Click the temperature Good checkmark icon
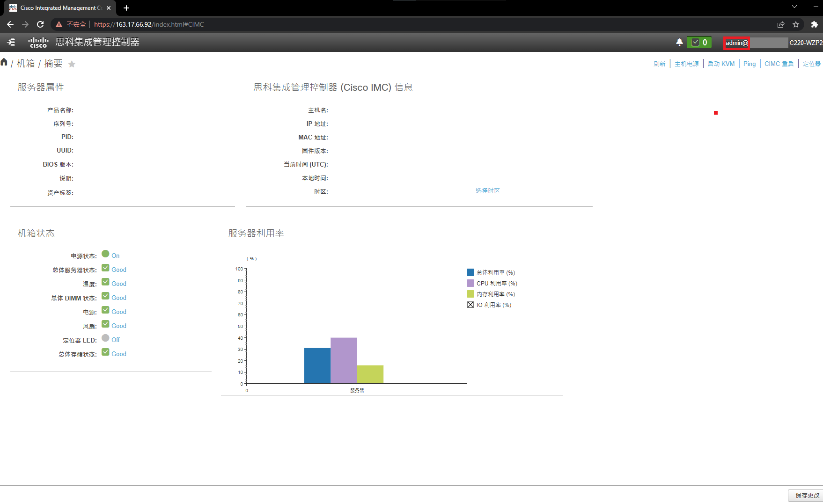The height and width of the screenshot is (504, 823). (x=105, y=282)
